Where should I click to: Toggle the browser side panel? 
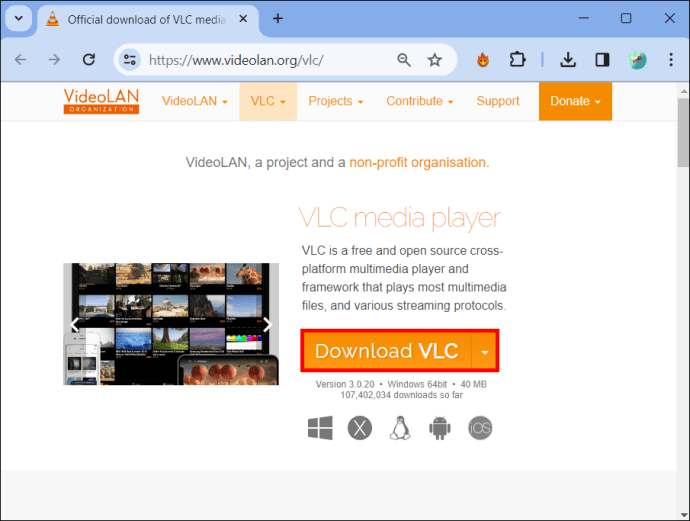(x=602, y=59)
